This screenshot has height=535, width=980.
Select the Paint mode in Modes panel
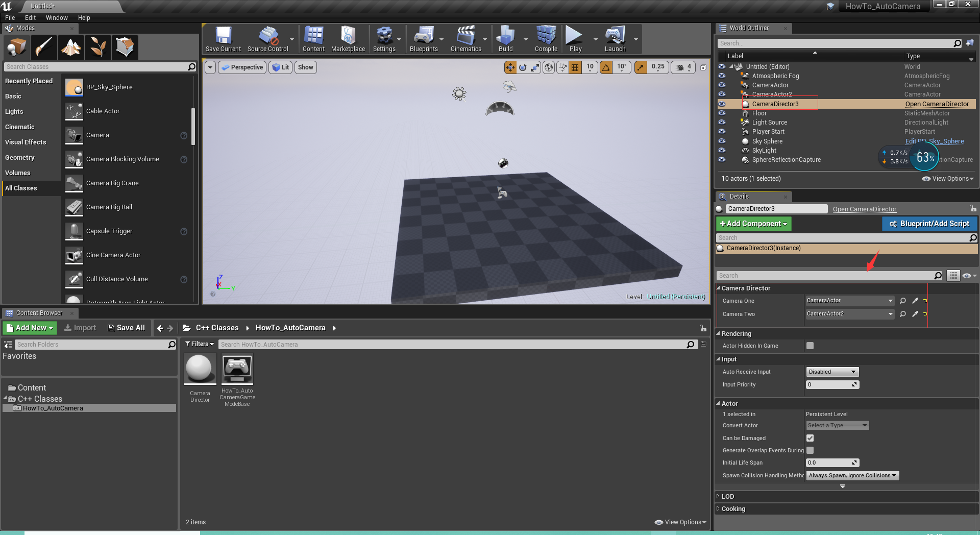pyautogui.click(x=43, y=47)
